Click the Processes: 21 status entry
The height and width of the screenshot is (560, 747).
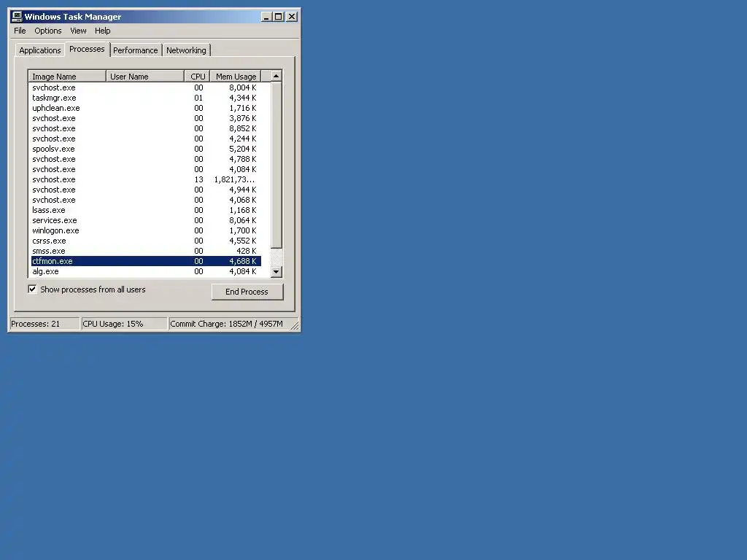tap(44, 324)
